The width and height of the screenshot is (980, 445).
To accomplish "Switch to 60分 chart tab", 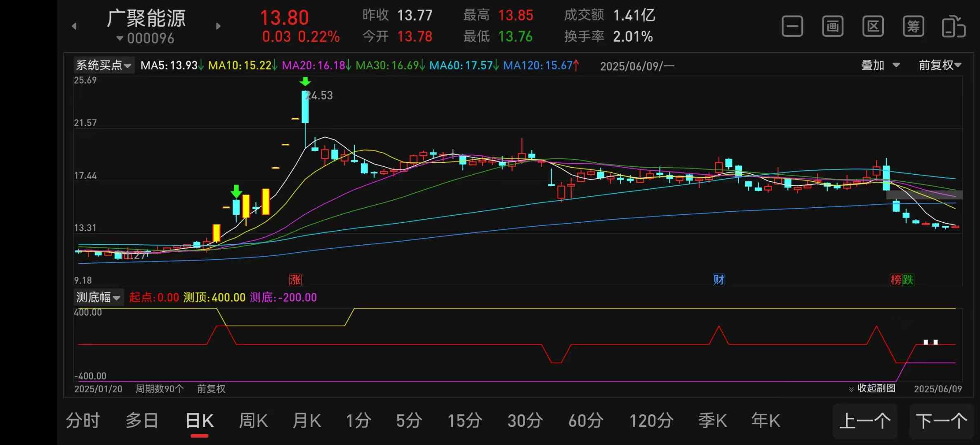I will (x=586, y=421).
